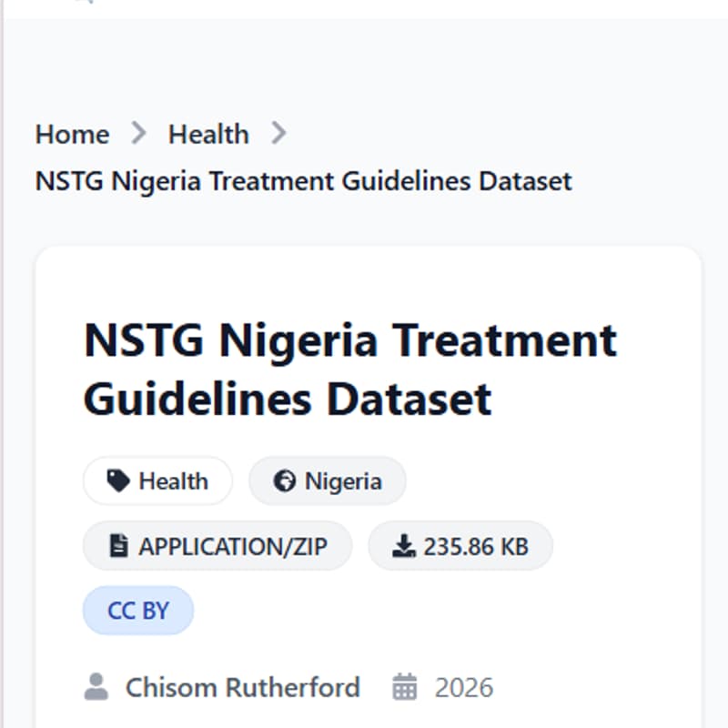Click the chevron after Home in breadcrumb
Viewport: 728px width, 728px height.
point(139,133)
